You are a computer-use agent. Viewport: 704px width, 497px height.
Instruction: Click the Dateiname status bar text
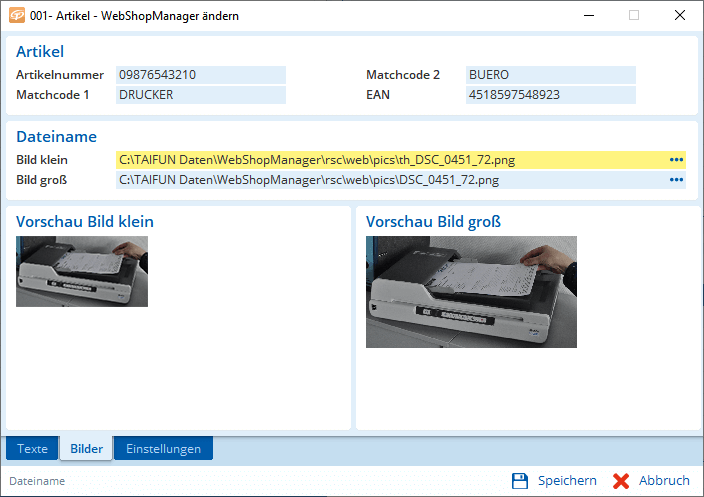(37, 481)
